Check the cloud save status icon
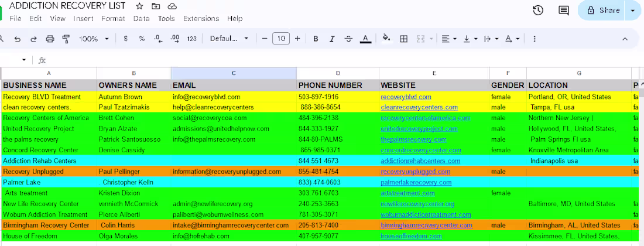The width and height of the screenshot is (644, 246). pyautogui.click(x=173, y=6)
